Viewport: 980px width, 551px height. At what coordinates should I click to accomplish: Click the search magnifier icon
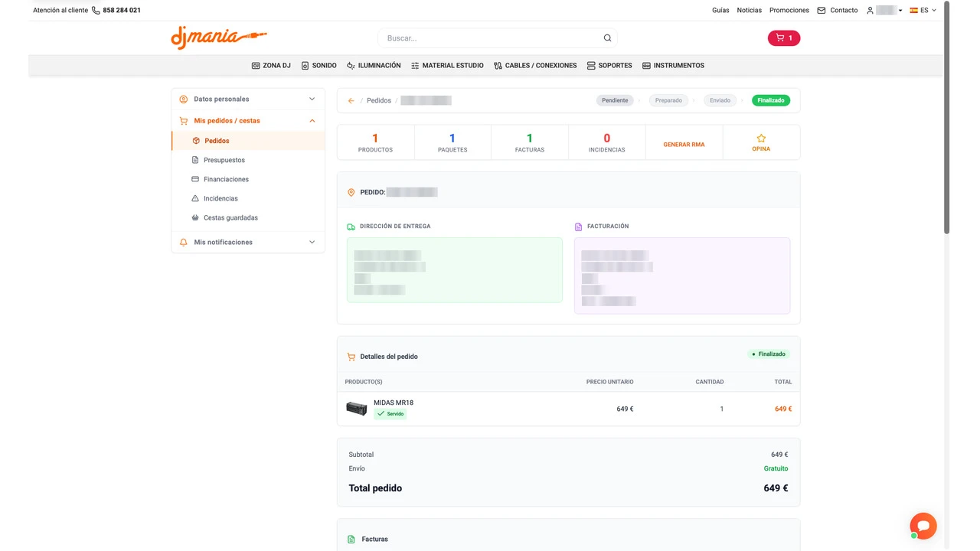(x=607, y=38)
